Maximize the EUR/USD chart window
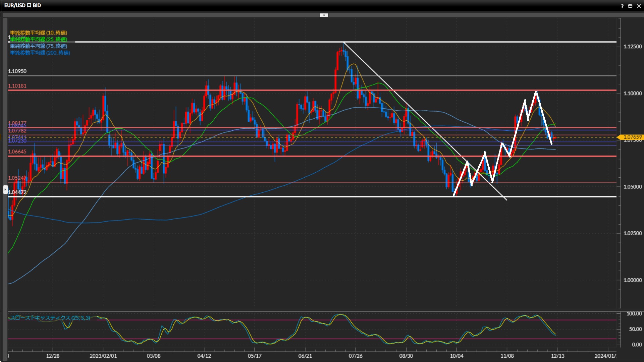 [x=630, y=6]
